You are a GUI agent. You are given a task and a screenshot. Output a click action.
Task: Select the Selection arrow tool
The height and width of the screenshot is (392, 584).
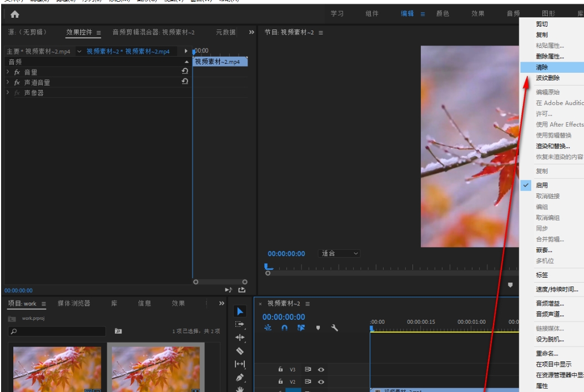click(240, 311)
